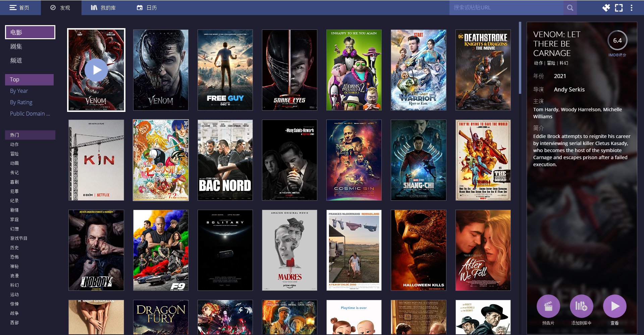Open the F9 poster

pos(161,250)
